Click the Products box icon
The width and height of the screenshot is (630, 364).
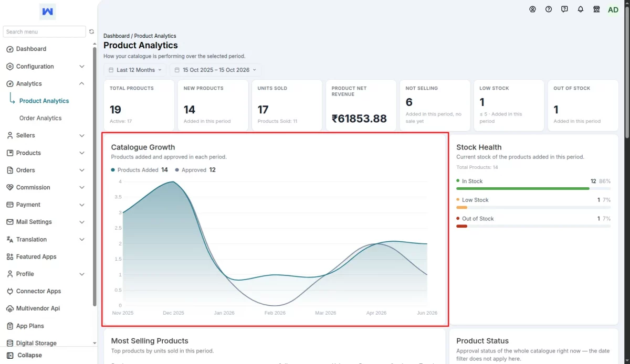[10, 153]
